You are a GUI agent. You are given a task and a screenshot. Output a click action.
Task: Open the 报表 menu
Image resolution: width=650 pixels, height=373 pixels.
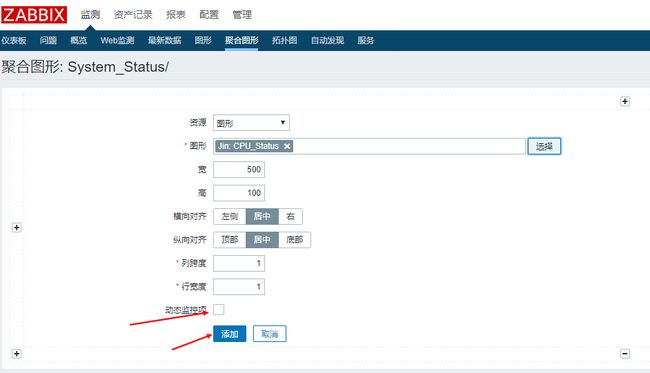click(x=176, y=15)
